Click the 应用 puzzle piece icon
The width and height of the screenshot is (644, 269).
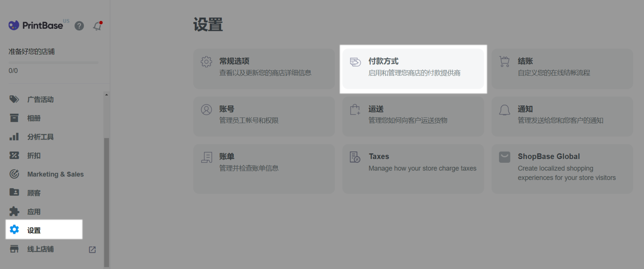[14, 212]
